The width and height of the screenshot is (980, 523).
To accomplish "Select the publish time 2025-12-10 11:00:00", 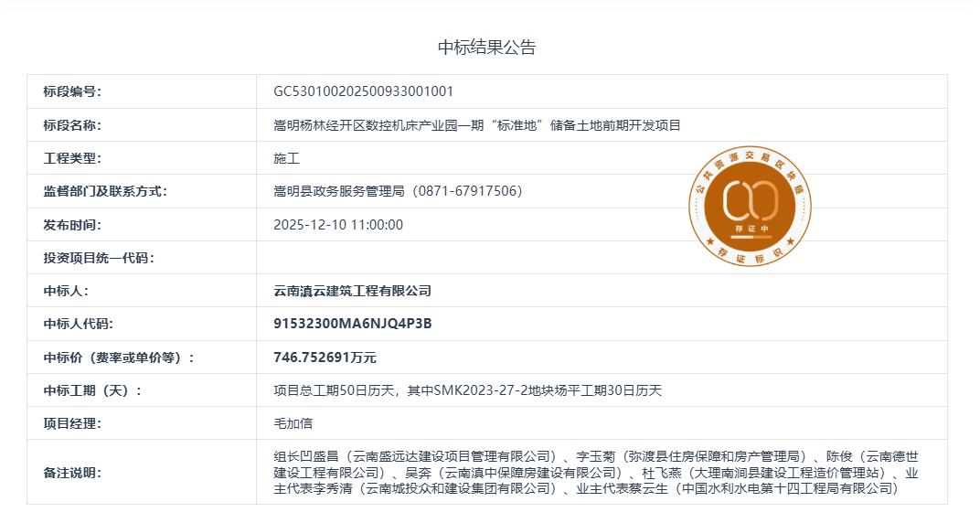I will click(338, 225).
